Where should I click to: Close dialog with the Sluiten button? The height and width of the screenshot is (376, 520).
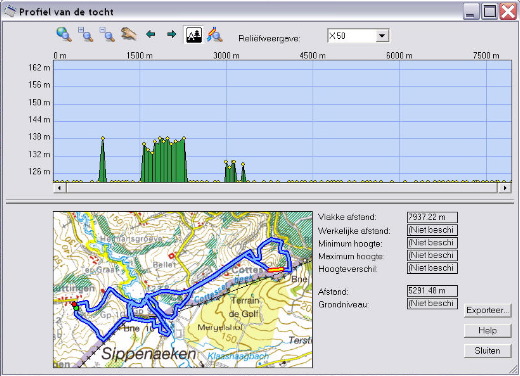pyautogui.click(x=487, y=351)
